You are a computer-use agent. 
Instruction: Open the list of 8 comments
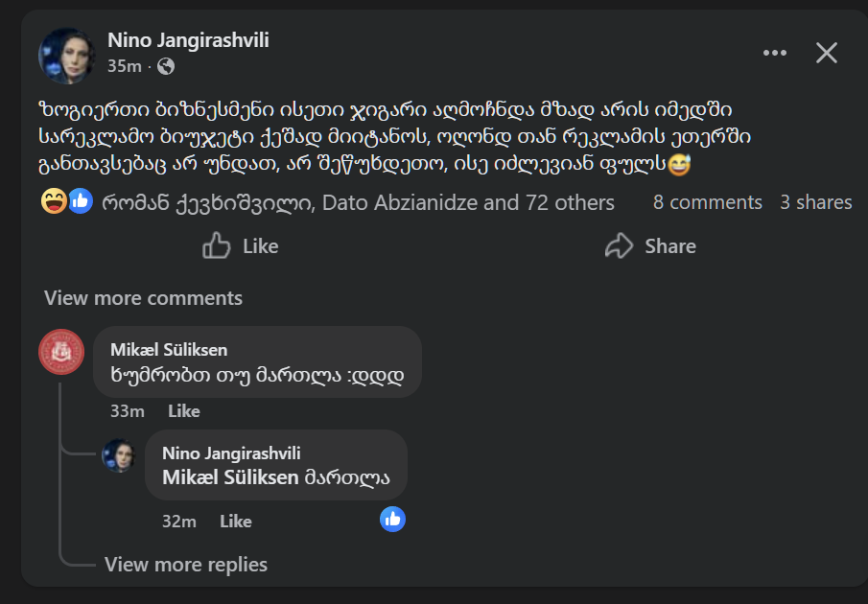point(707,201)
